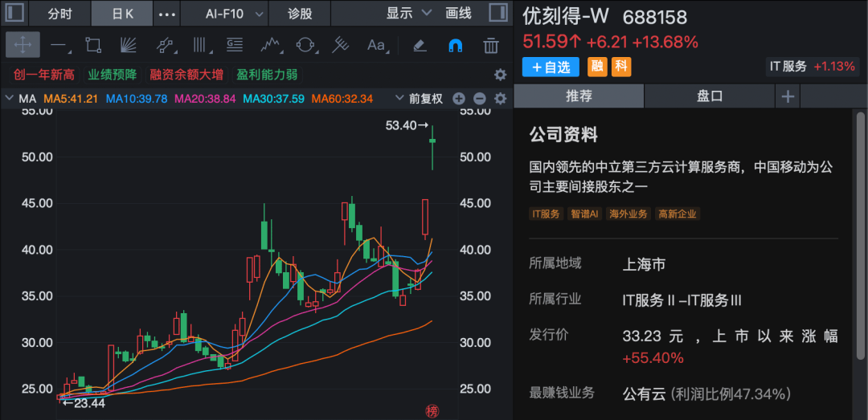This screenshot has width=868, height=420.
Task: Switch to the 分时 intraday tab
Action: [59, 14]
